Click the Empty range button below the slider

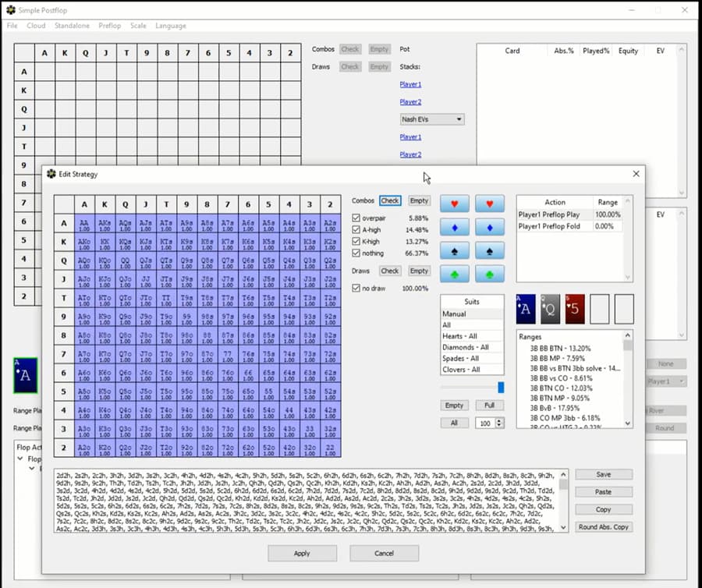click(455, 406)
